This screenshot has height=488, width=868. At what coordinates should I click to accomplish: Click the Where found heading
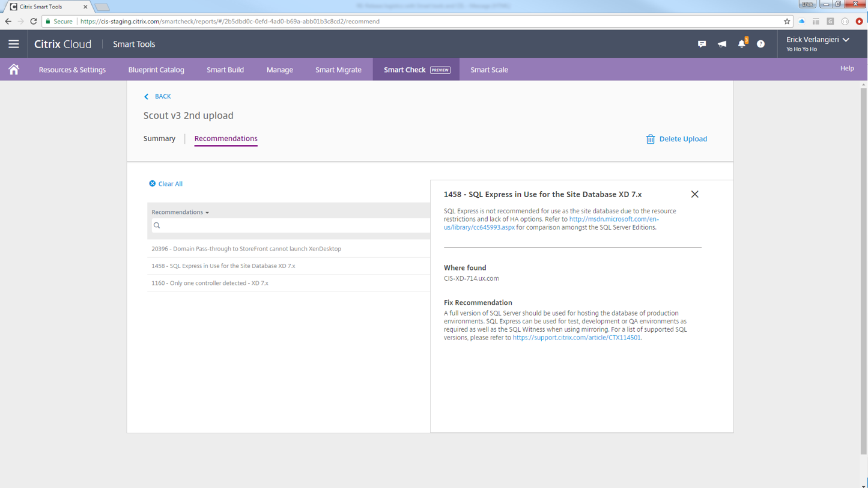click(x=465, y=268)
